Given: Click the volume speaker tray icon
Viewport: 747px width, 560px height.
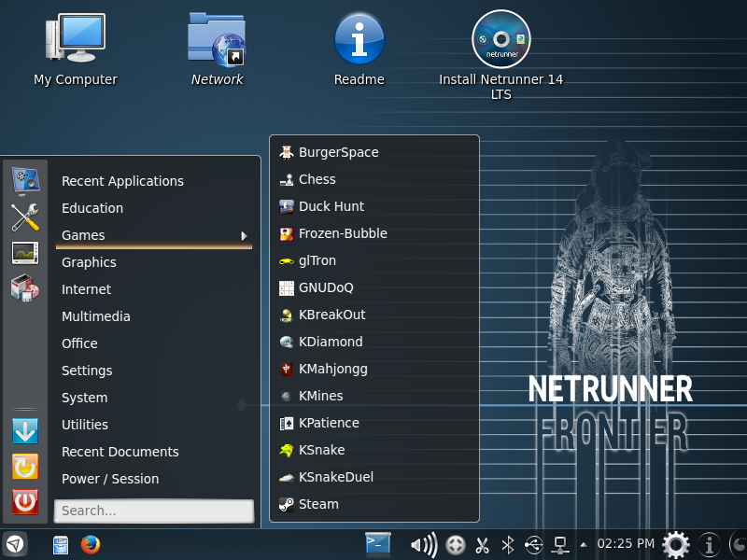Looking at the screenshot, I should (424, 545).
